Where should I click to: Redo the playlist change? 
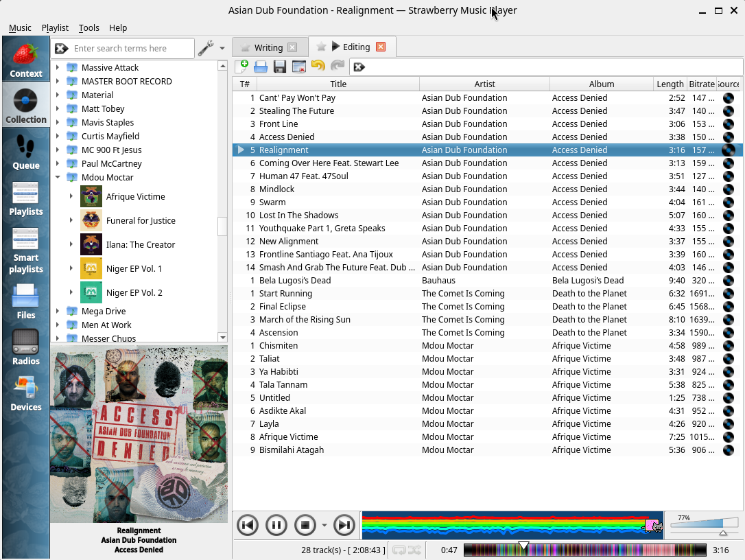tap(338, 66)
